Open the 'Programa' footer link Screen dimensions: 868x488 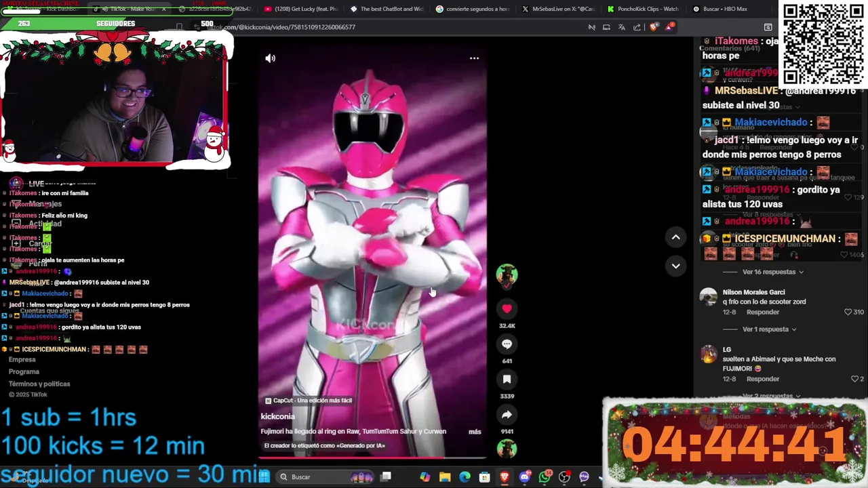click(24, 371)
